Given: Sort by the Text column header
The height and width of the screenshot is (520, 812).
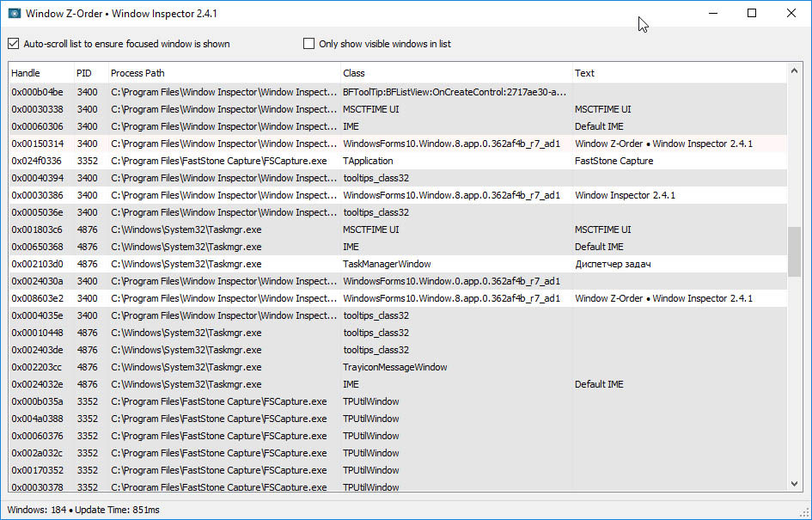Looking at the screenshot, I should pos(679,73).
